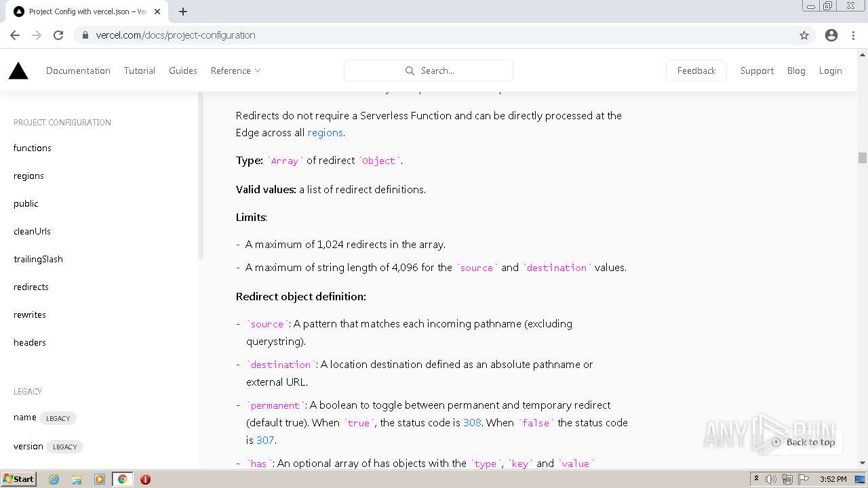Open the Tutorial nav item
868x488 pixels.
coord(140,70)
